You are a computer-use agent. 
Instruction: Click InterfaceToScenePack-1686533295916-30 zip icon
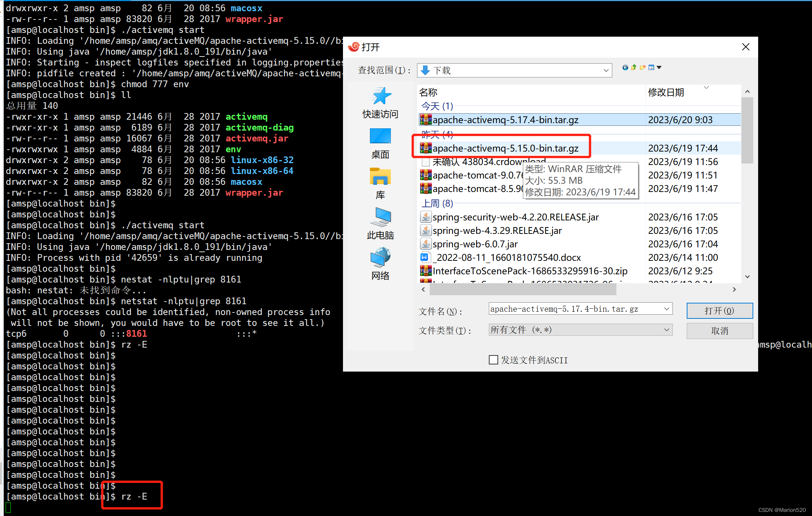(426, 271)
